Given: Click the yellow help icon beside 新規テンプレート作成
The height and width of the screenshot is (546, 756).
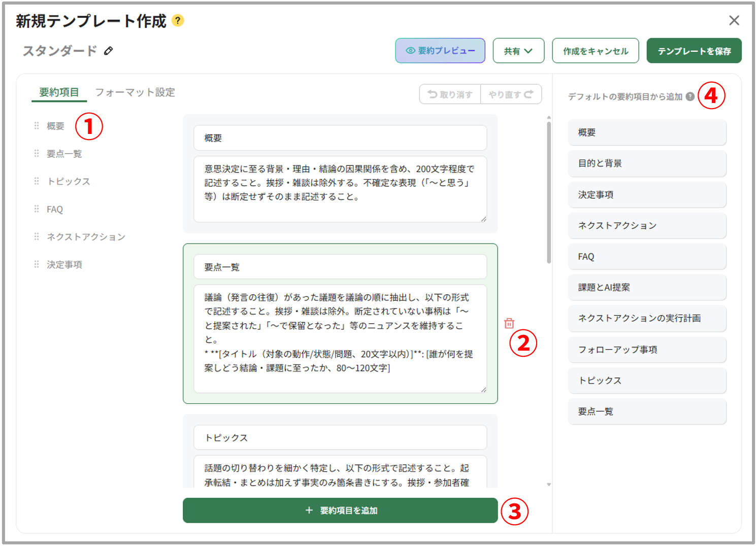Looking at the screenshot, I should tap(178, 21).
